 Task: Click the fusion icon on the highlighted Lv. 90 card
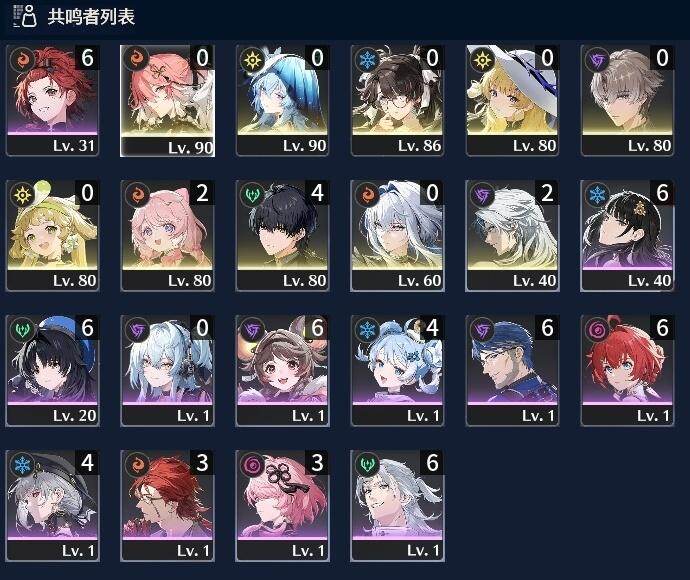pyautogui.click(x=136, y=59)
